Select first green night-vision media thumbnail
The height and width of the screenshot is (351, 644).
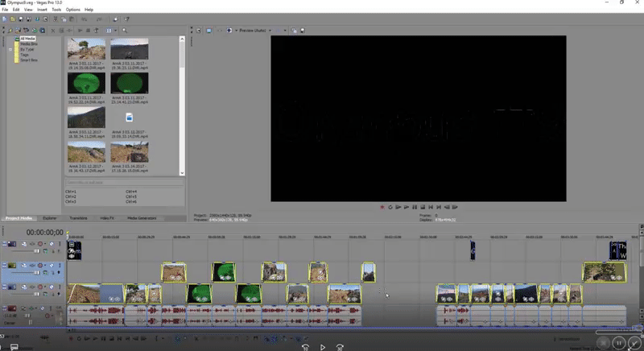pos(86,83)
